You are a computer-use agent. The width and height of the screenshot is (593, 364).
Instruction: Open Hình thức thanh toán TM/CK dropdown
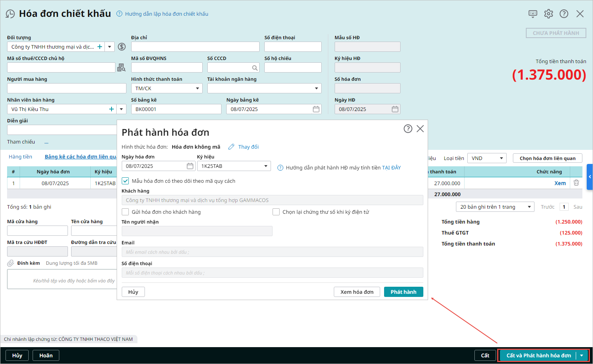point(197,89)
